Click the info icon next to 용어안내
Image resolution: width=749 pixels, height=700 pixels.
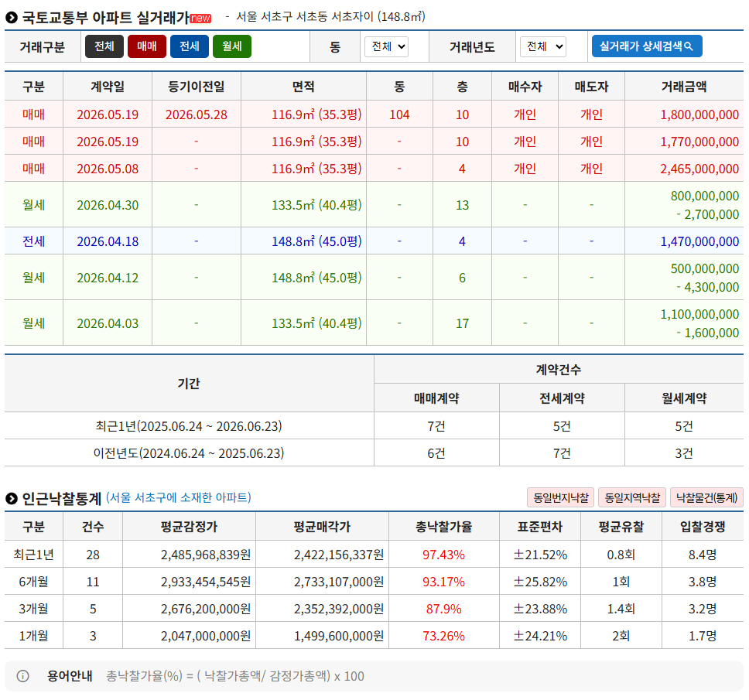(22, 676)
